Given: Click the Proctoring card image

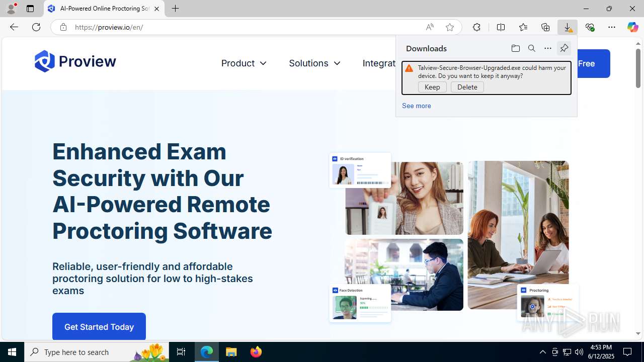Looking at the screenshot, I should (x=547, y=302).
